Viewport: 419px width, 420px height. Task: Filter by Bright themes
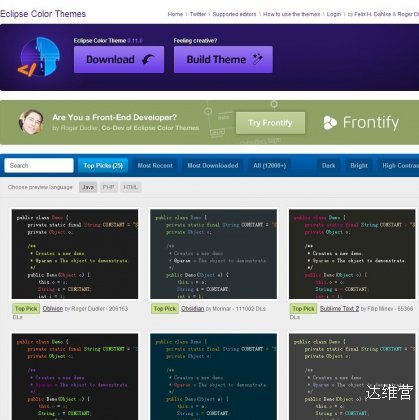(359, 165)
